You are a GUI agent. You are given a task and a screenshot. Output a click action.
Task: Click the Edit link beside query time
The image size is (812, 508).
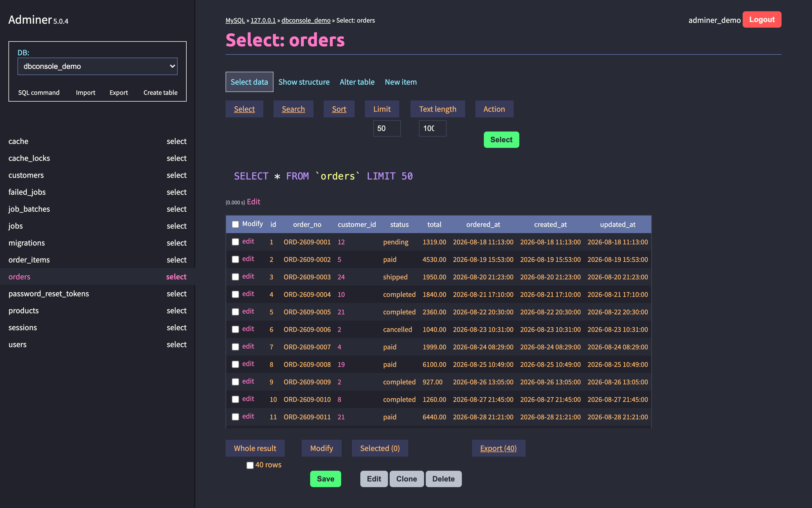click(x=254, y=202)
